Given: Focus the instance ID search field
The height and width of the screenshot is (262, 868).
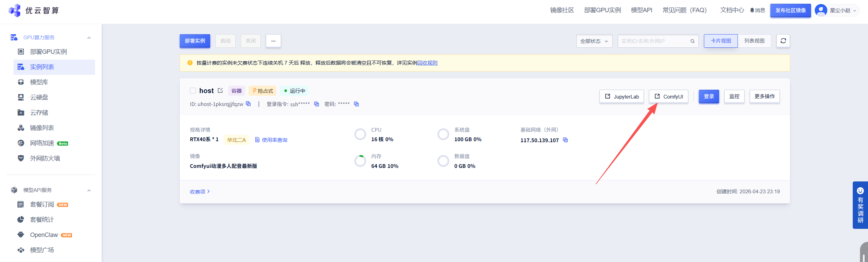Looking at the screenshot, I should (653, 41).
